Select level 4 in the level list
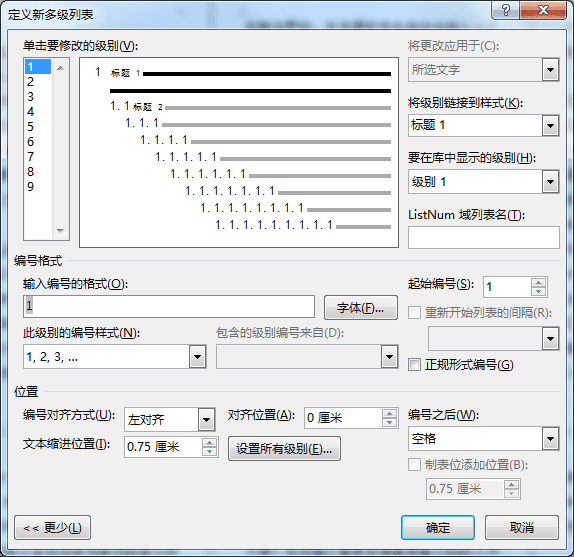 [38, 112]
